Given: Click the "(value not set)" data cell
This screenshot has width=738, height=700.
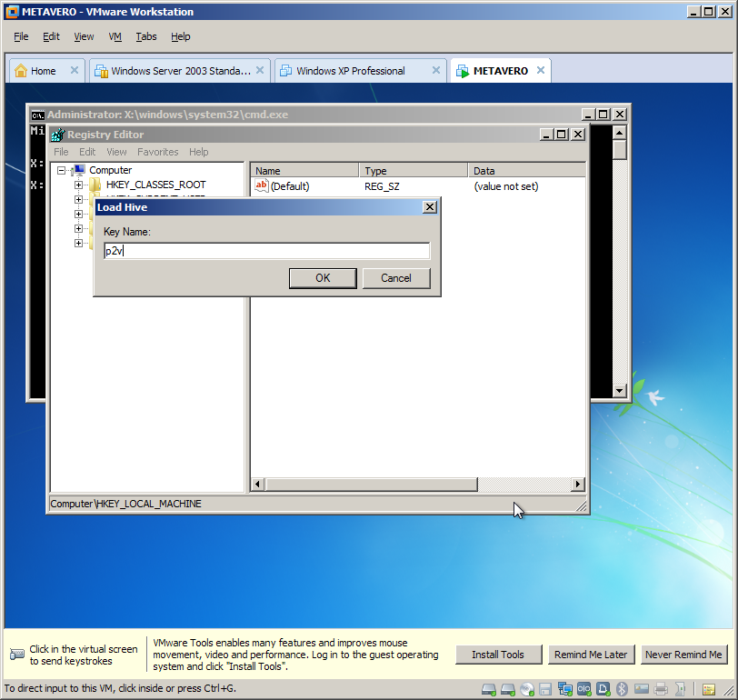Looking at the screenshot, I should [506, 186].
